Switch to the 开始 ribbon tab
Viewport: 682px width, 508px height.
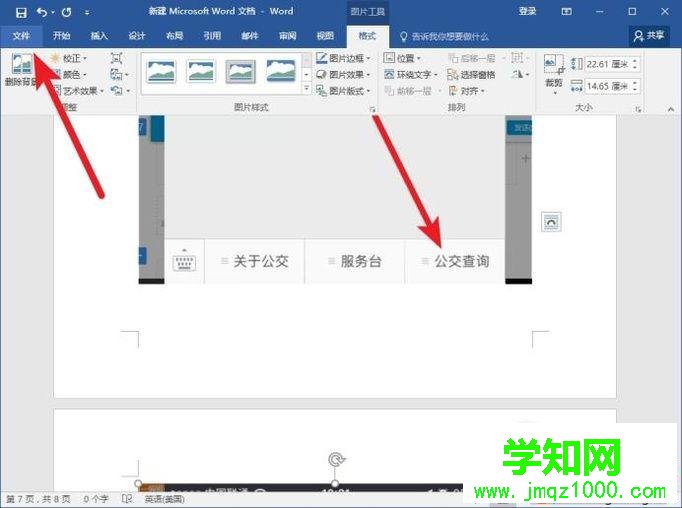[61, 36]
